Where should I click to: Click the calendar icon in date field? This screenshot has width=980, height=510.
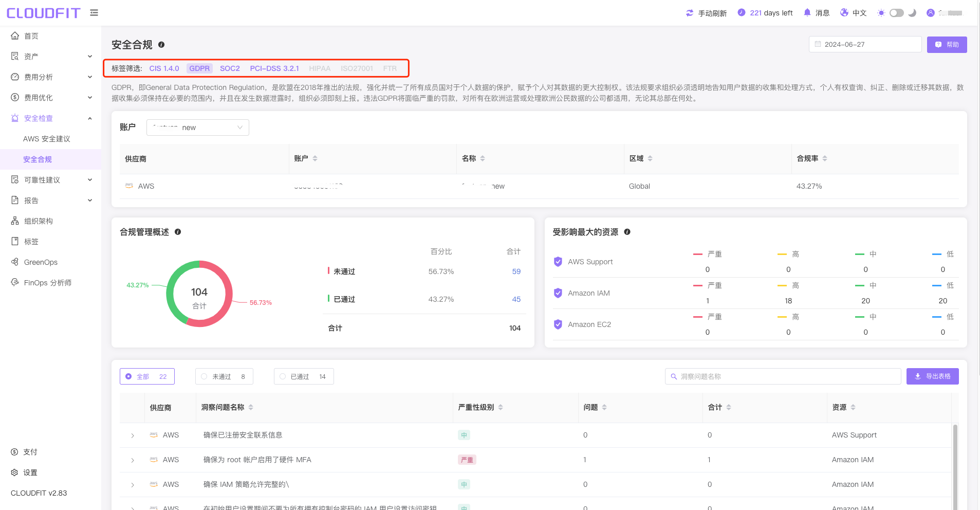tap(818, 44)
